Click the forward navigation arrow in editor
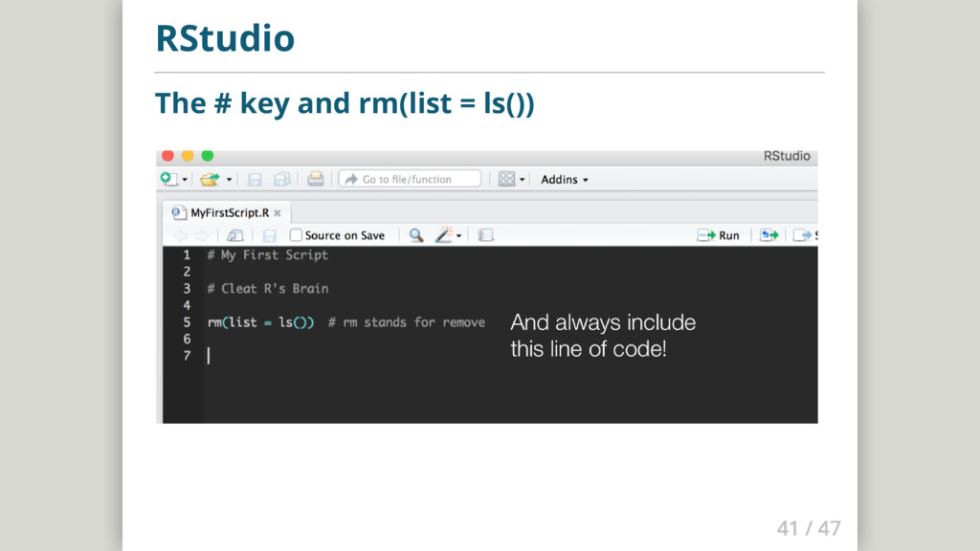980x551 pixels. click(201, 235)
